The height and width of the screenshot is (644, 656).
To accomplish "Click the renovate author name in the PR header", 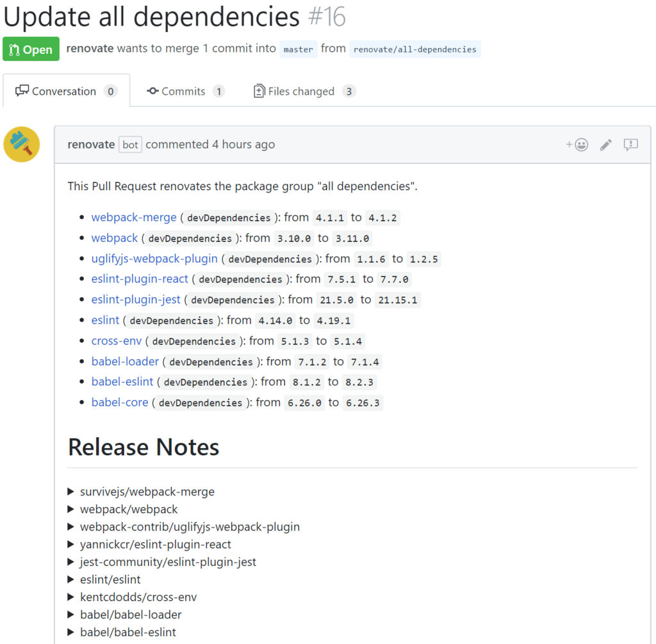I will coord(90,49).
